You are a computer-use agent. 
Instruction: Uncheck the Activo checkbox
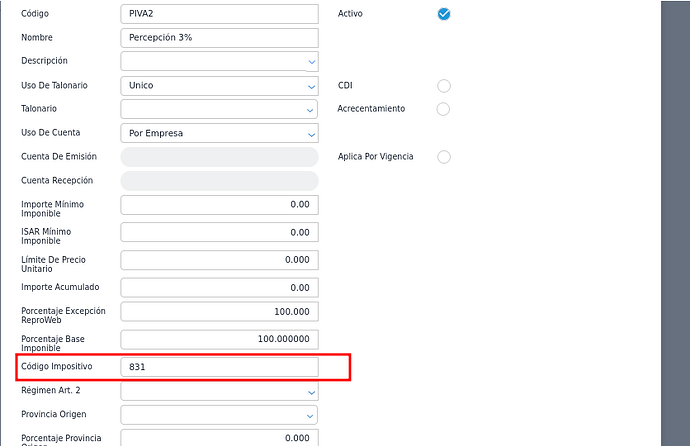[444, 14]
